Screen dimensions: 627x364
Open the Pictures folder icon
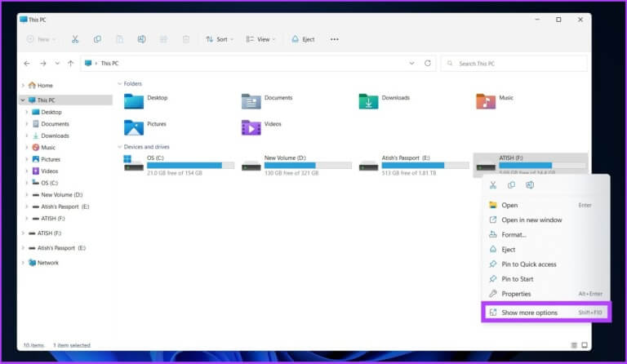(134, 127)
